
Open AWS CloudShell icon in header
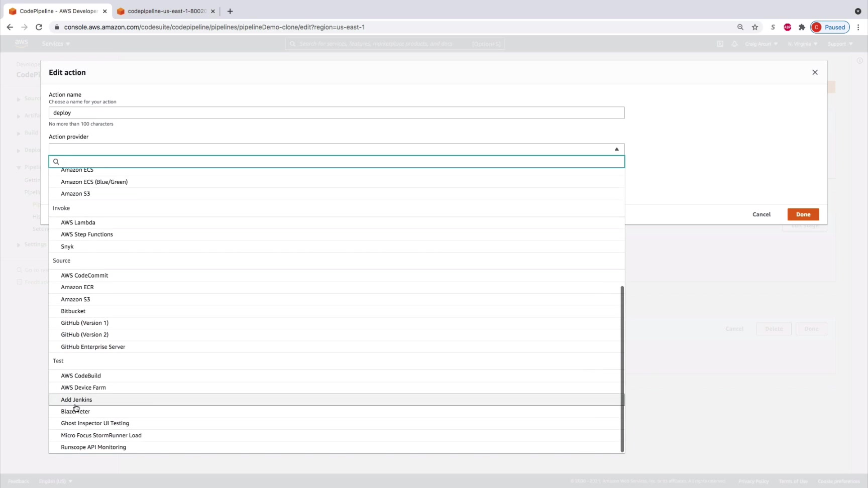[720, 44]
